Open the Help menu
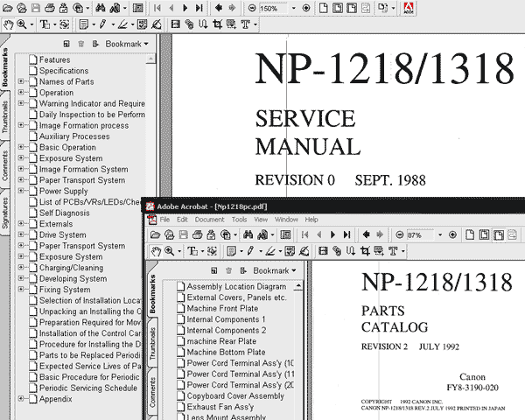The height and width of the screenshot is (420, 525). tap(311, 220)
